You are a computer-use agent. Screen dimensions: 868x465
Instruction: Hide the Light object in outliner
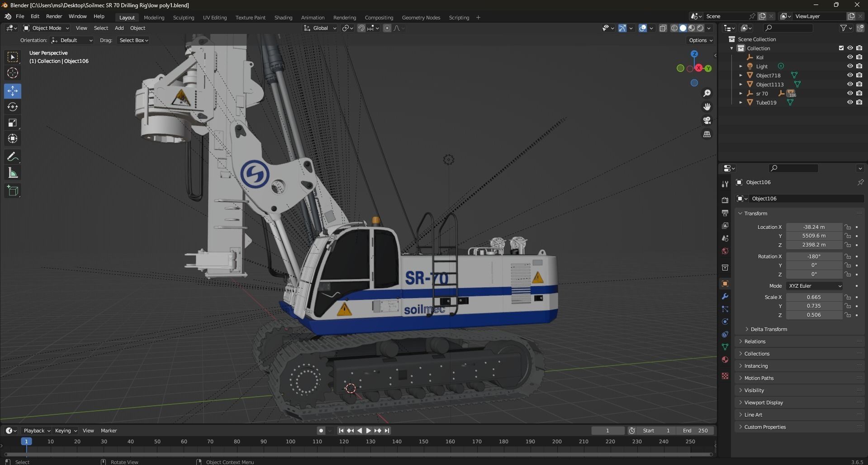[x=850, y=66]
